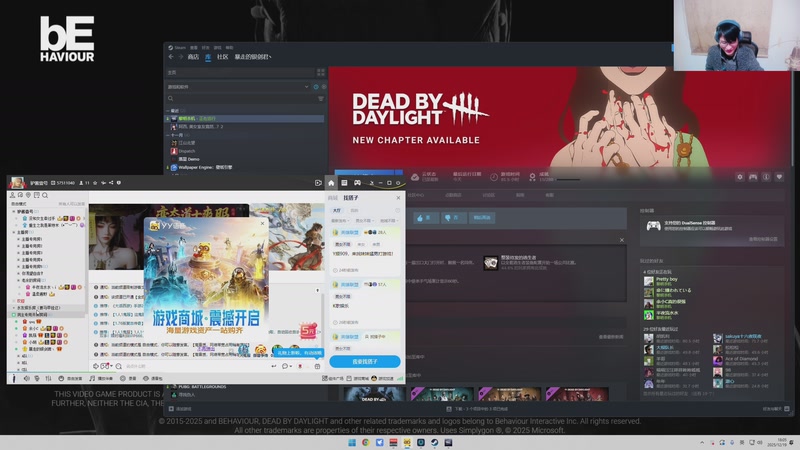Show hidden tray icons chevron on taskbar

[x=702, y=442]
